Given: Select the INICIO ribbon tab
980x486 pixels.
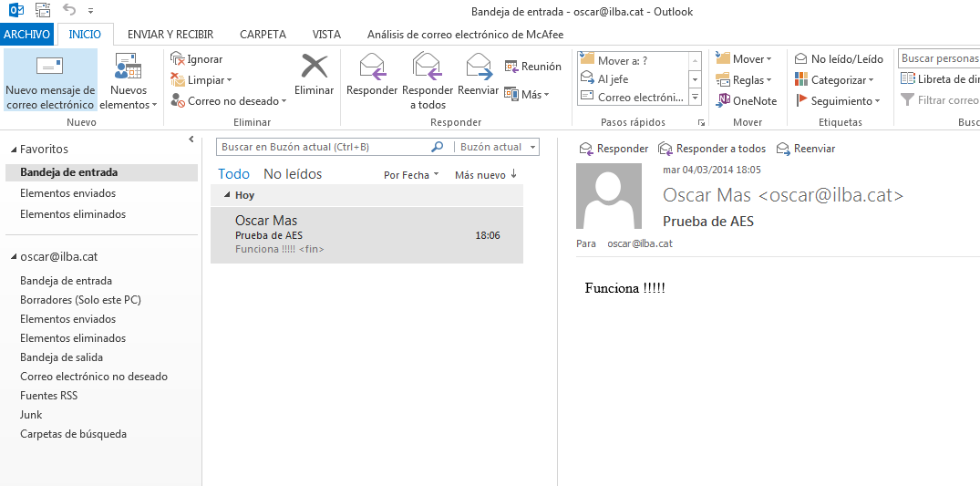Looking at the screenshot, I should (85, 35).
